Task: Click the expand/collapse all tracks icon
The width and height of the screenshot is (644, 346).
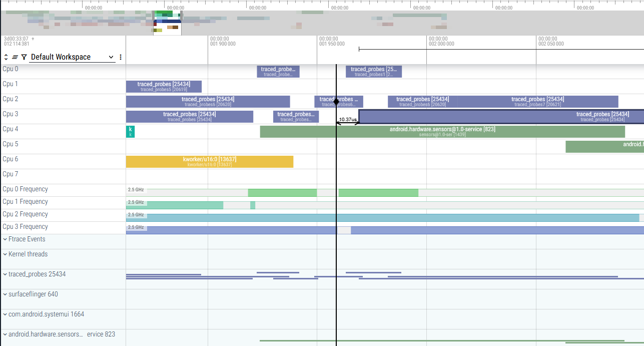Action: (x=6, y=57)
